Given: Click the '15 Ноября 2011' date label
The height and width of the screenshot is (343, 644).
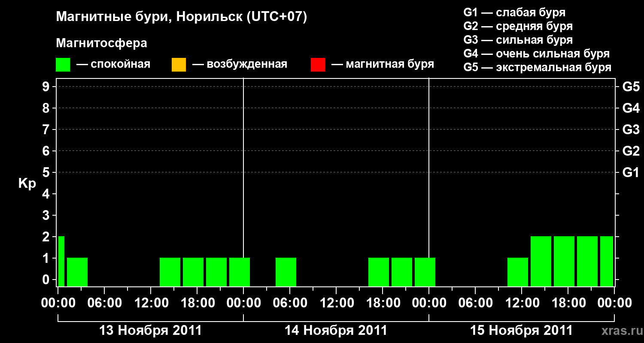Looking at the screenshot, I should [x=521, y=331].
